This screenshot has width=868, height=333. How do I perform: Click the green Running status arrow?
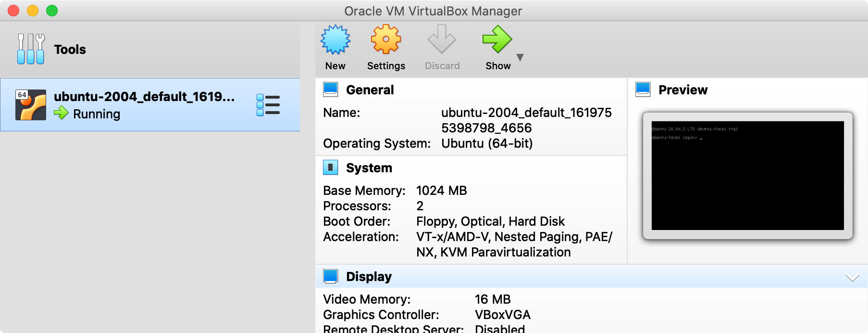[x=61, y=113]
